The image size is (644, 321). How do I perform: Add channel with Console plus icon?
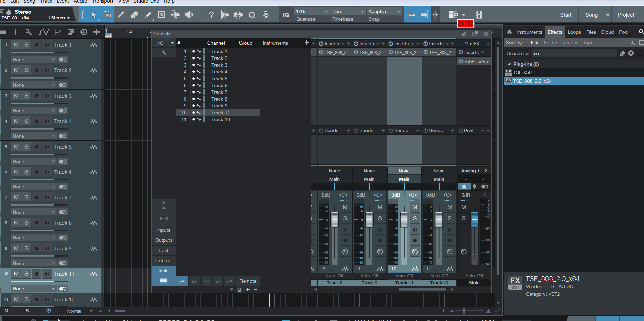(x=307, y=43)
